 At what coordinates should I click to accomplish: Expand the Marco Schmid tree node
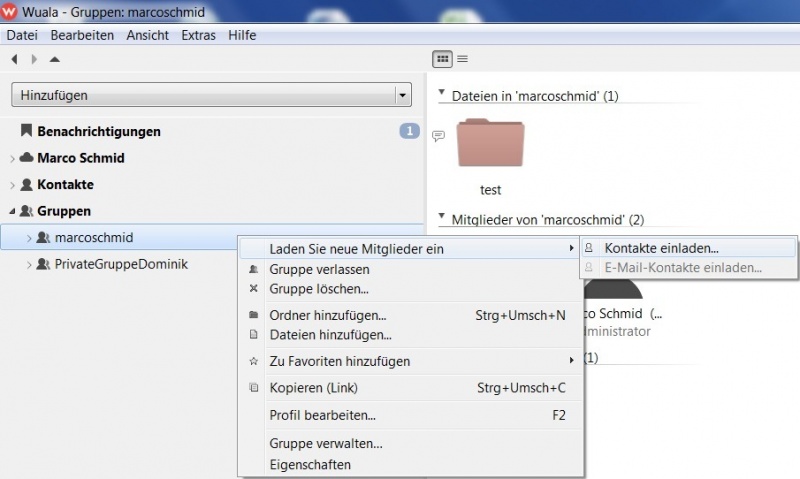(12, 159)
